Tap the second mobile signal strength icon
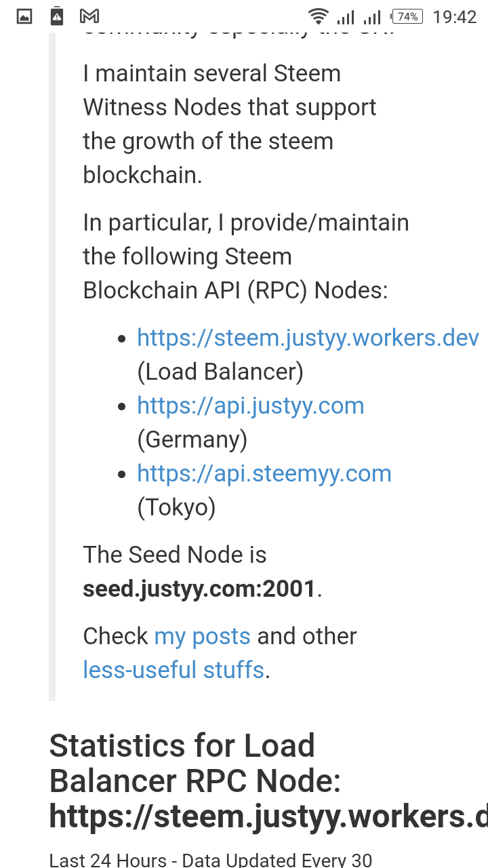The image size is (488, 868). [x=372, y=16]
